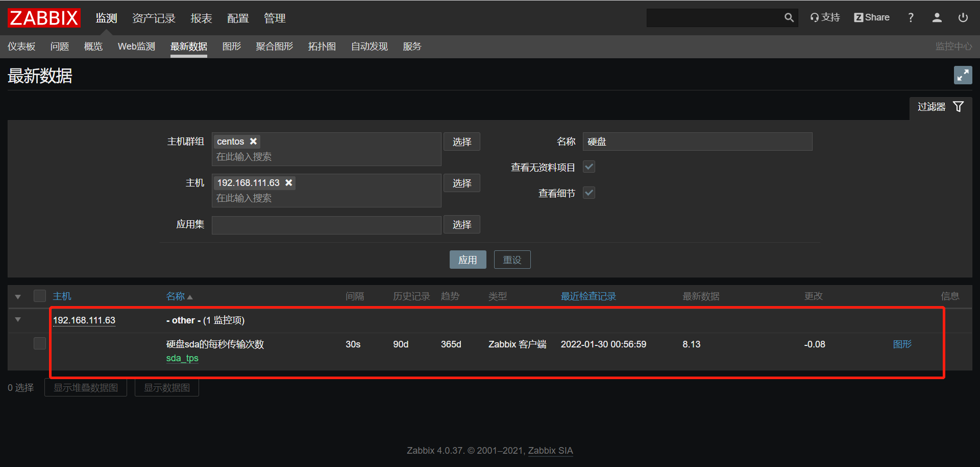Screen dimensions: 980x467
Task: Click the 硬盘sda的每秒传输次数 item name
Action: [215, 344]
